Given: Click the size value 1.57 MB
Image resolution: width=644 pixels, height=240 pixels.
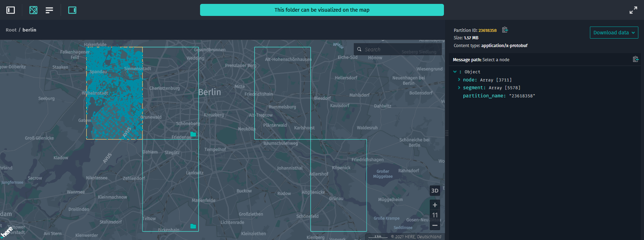Looking at the screenshot, I should pos(471,38).
